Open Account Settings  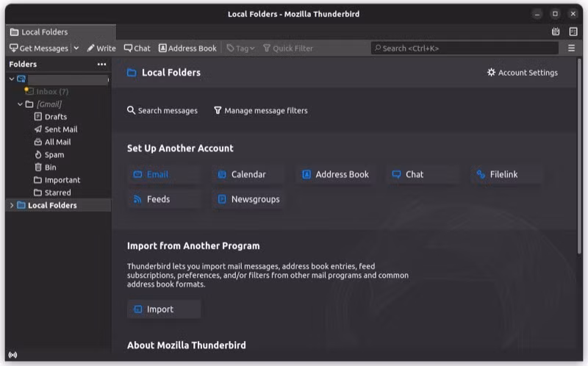tap(522, 73)
